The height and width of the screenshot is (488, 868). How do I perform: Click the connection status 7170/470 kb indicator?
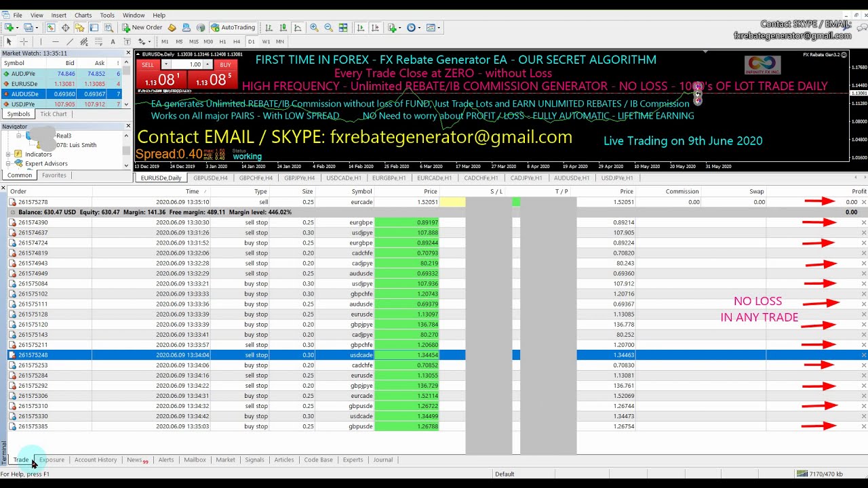pos(820,474)
